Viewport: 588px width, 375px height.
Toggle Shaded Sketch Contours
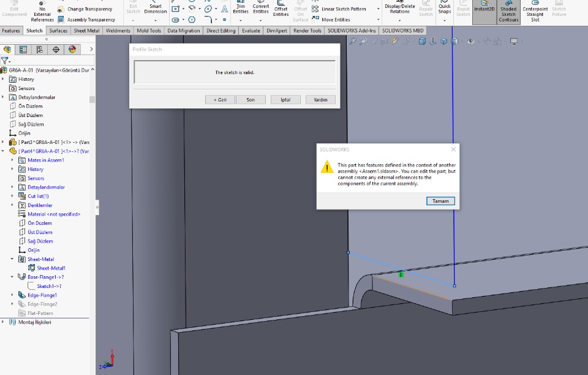(508, 11)
